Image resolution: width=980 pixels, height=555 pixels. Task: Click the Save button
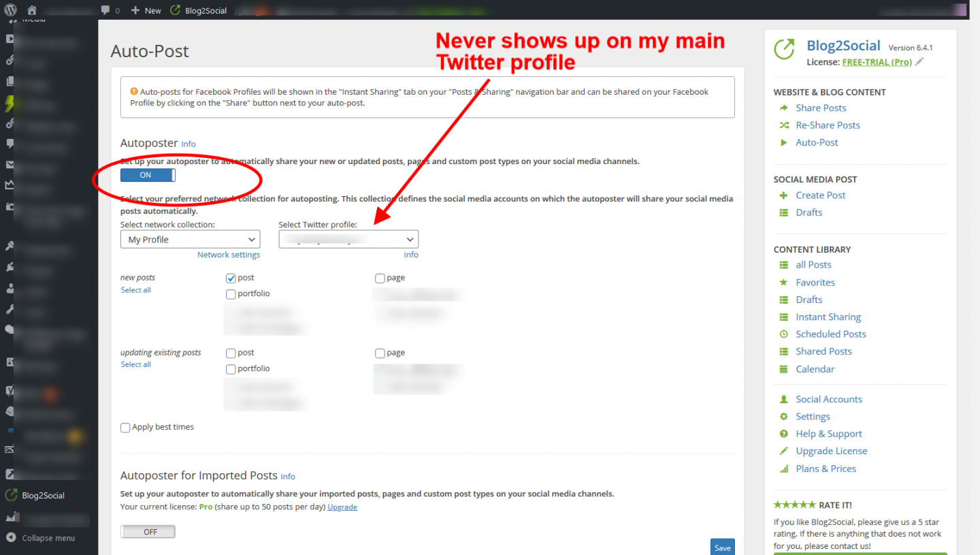pos(722,548)
